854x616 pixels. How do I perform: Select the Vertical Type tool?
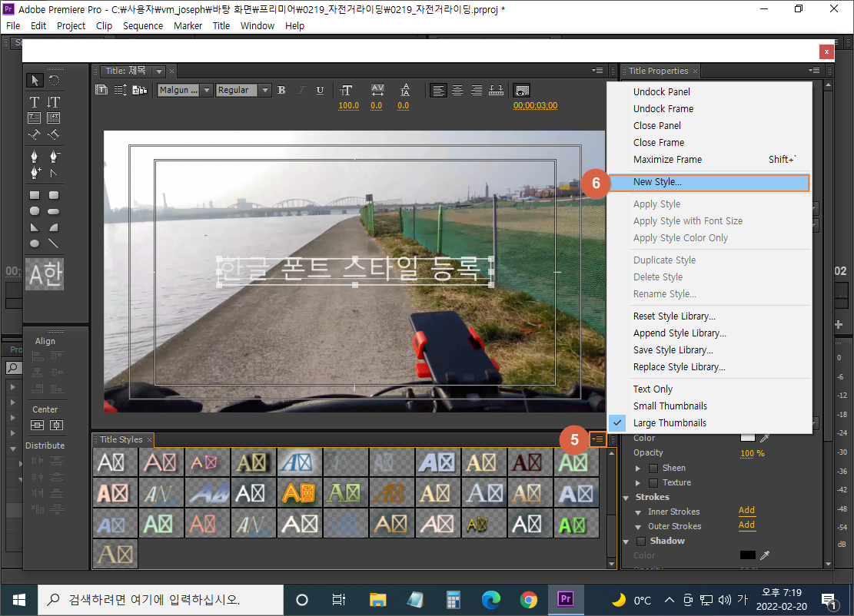pos(53,101)
